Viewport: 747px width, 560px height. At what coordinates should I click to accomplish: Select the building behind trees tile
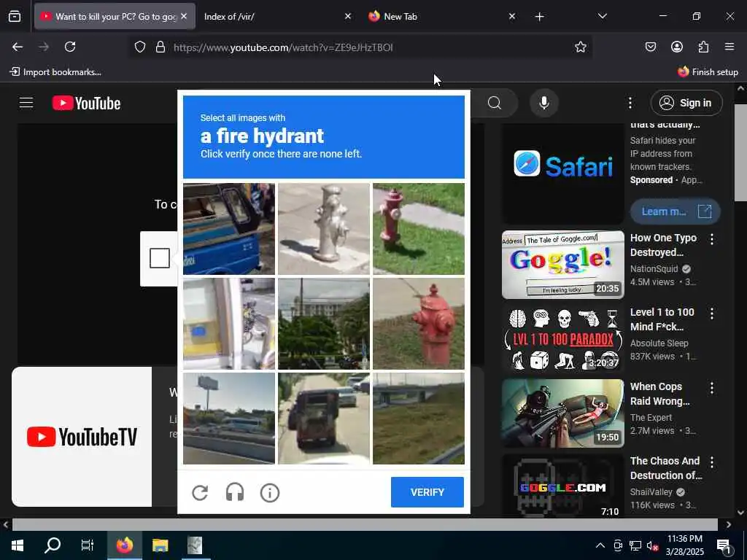tap(324, 324)
